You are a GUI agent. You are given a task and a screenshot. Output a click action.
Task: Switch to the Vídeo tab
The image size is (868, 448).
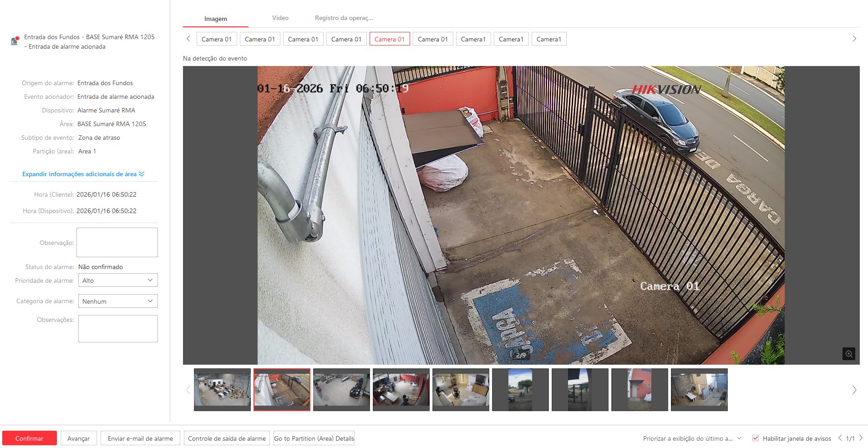pyautogui.click(x=280, y=18)
